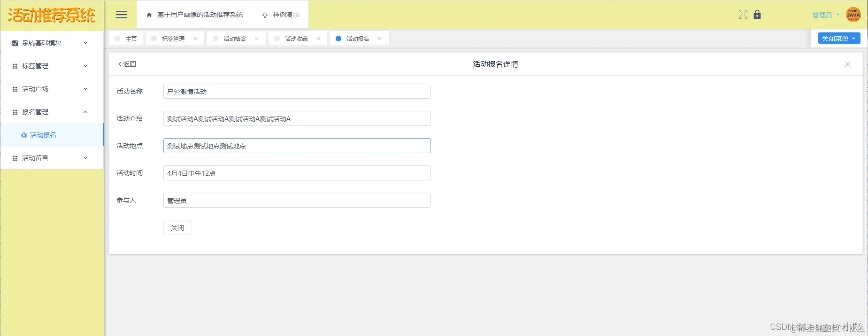Close the 活动收藏 tab
Screen dimensions: 868x336
pyautogui.click(x=318, y=39)
